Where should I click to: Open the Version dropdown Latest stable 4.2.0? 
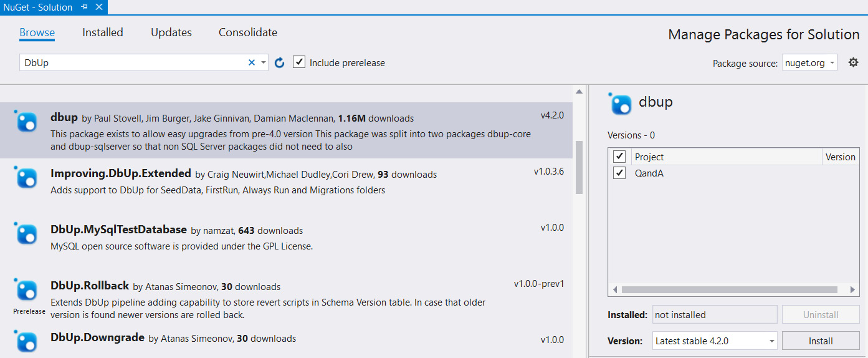coord(715,341)
